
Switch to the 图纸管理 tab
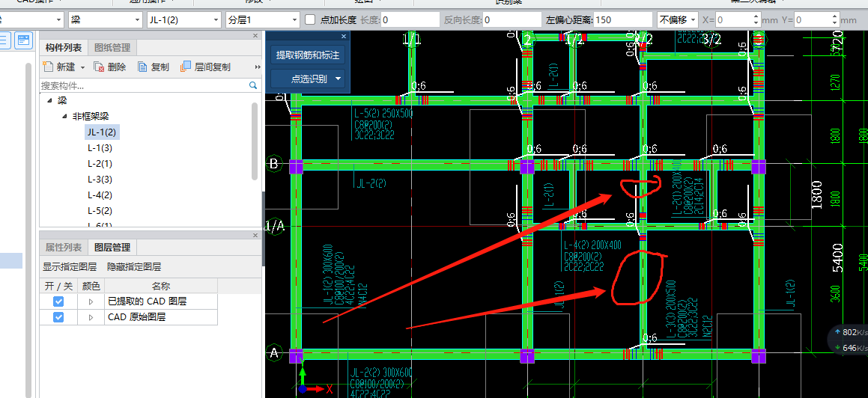pyautogui.click(x=112, y=48)
